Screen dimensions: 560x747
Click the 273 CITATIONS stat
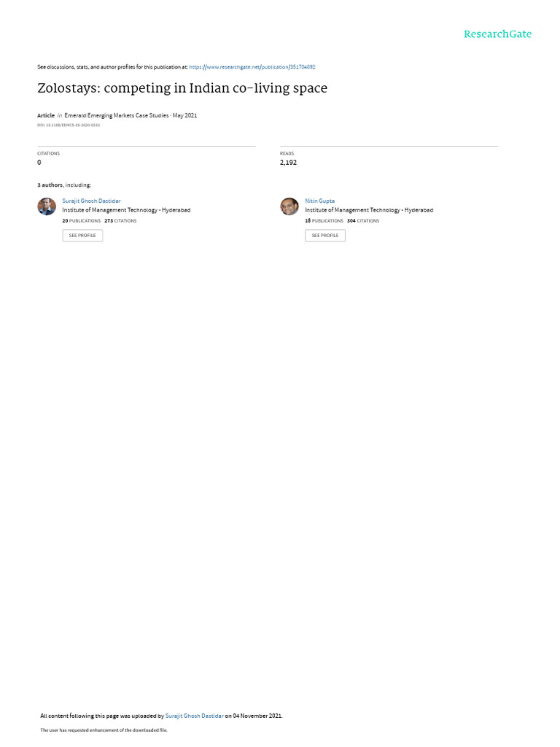click(x=120, y=221)
